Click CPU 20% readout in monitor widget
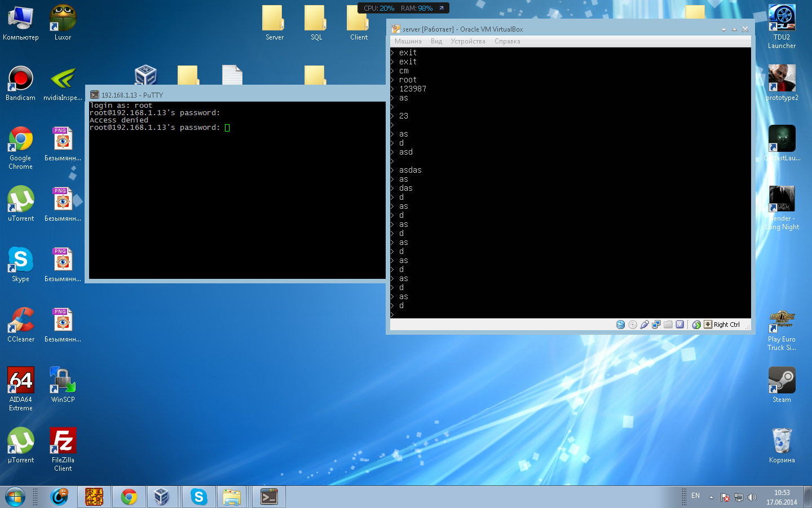 (x=379, y=8)
